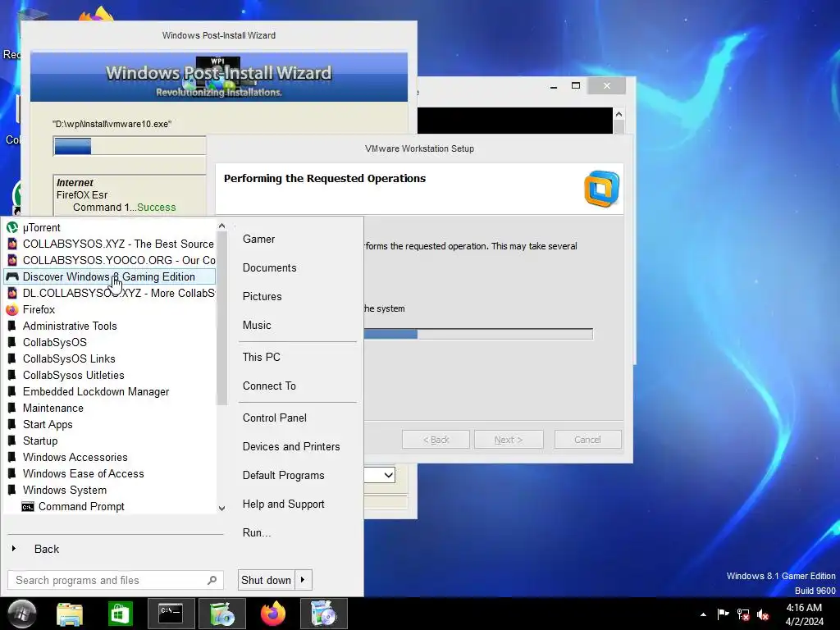Click the VMware logo in setup header
The width and height of the screenshot is (840, 630).
pos(601,189)
